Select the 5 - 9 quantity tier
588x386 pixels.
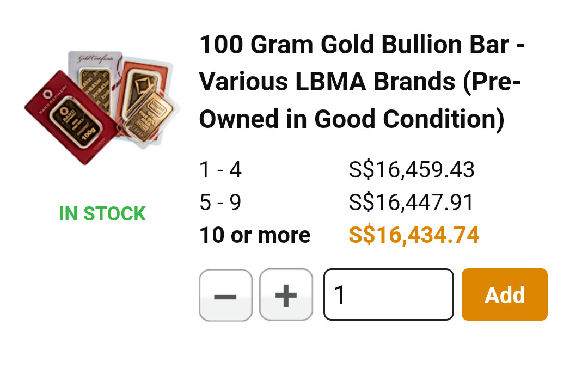pos(220,203)
